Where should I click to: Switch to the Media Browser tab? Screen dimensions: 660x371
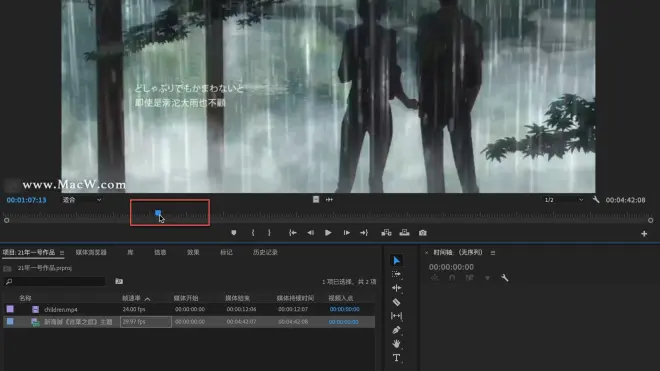click(91, 252)
